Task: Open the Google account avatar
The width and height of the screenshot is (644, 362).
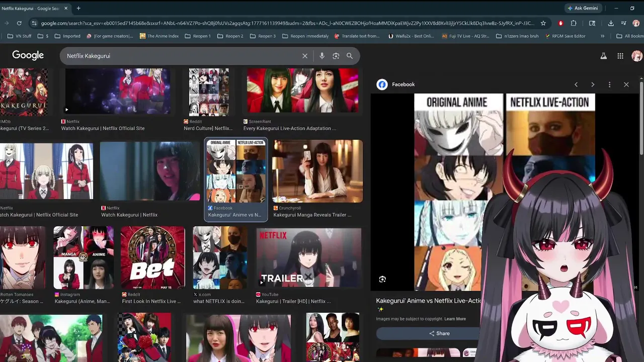Action: pos(636,56)
